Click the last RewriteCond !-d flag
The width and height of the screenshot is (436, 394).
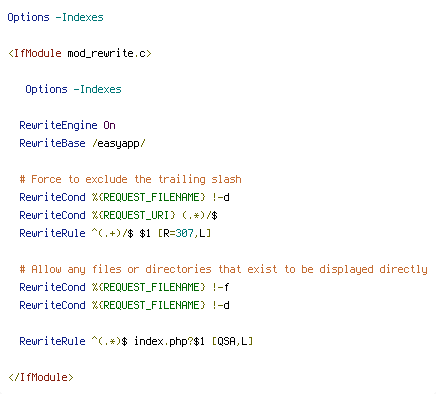(x=221, y=305)
